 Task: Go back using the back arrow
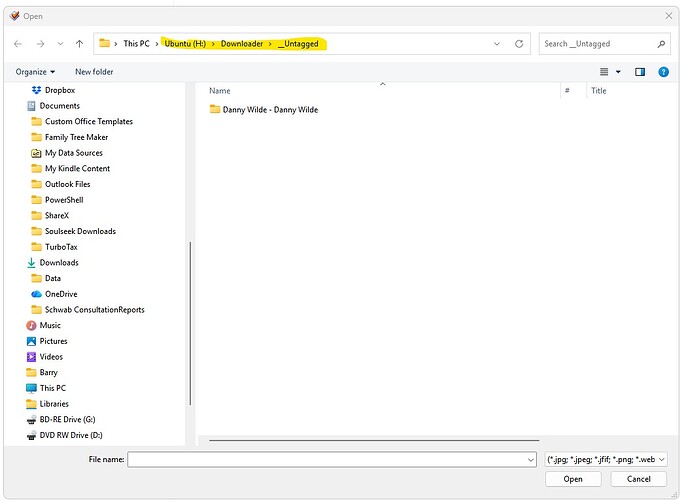(18, 44)
